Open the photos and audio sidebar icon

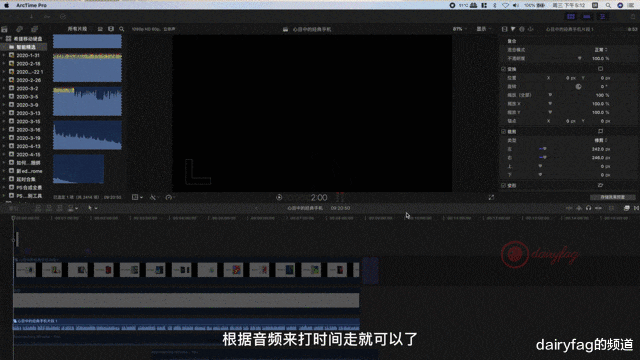[20, 29]
